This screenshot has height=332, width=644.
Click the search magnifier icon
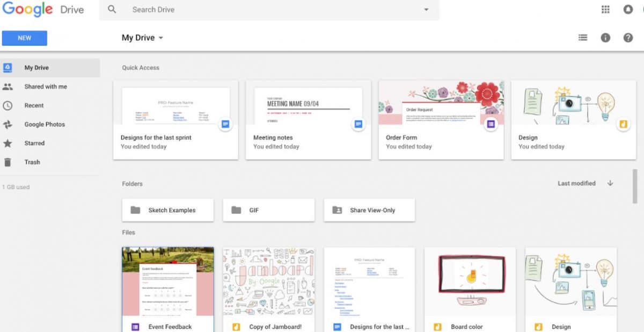[x=112, y=10]
